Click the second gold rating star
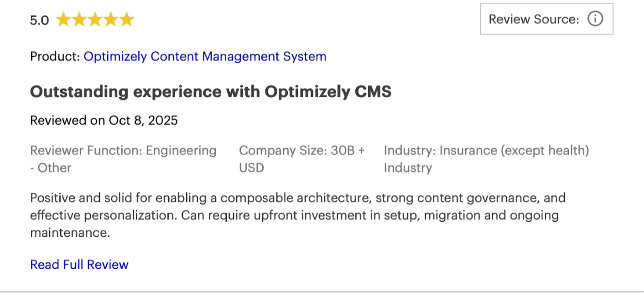This screenshot has width=644, height=293. pyautogui.click(x=79, y=20)
